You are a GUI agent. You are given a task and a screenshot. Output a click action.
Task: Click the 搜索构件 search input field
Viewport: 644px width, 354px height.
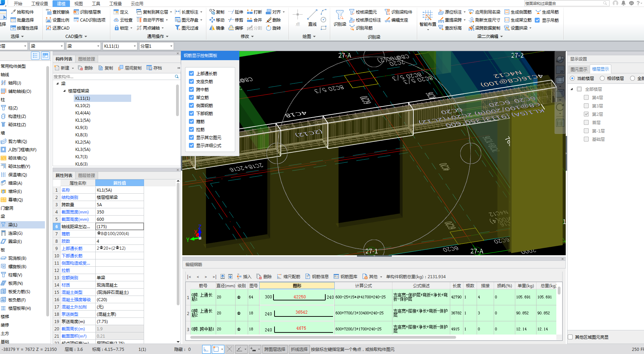[x=113, y=77]
